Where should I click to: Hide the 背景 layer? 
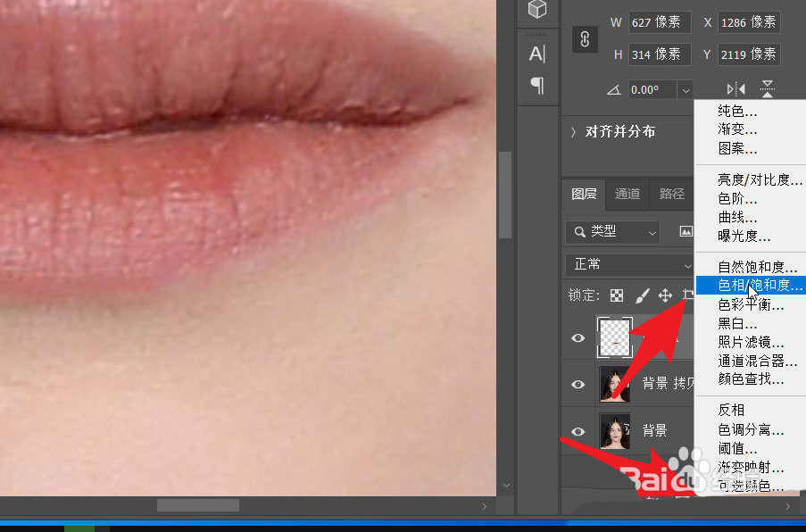[x=578, y=431]
